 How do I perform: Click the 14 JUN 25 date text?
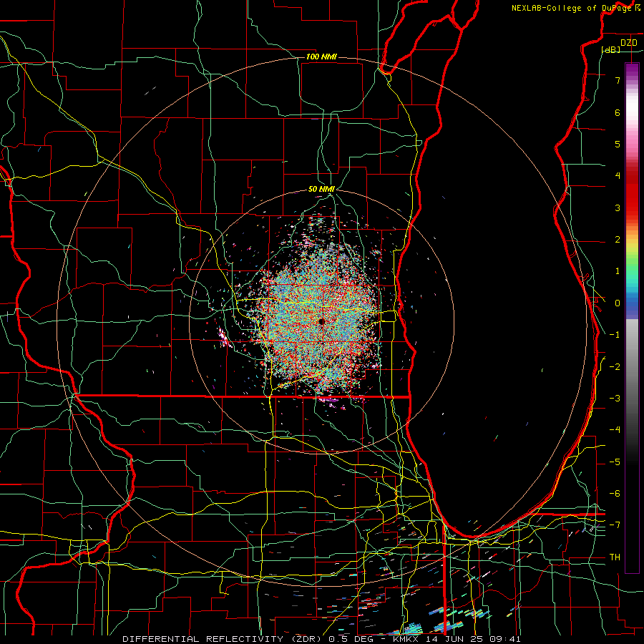pyautogui.click(x=454, y=639)
